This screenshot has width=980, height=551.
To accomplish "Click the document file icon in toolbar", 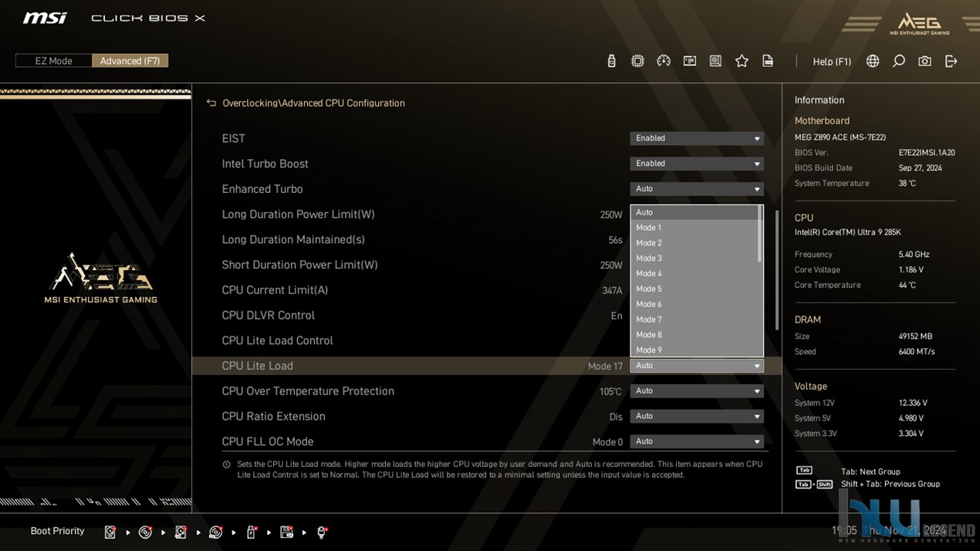I will (768, 61).
